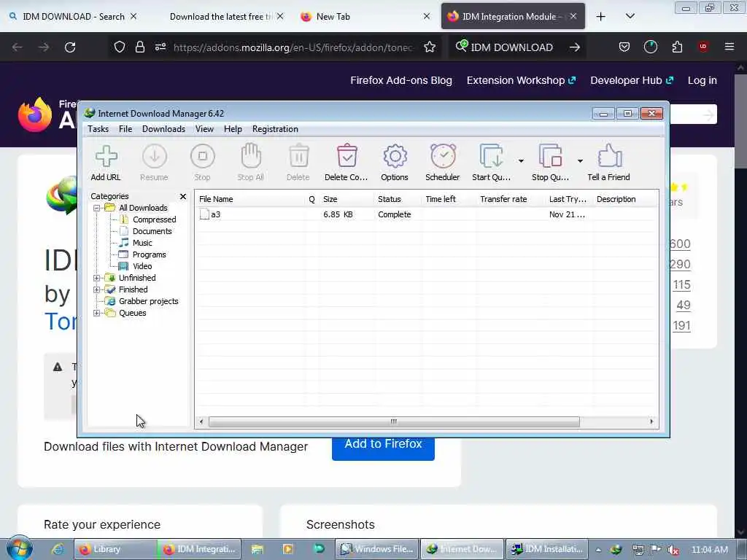Expand the Queues tree node

point(97,313)
